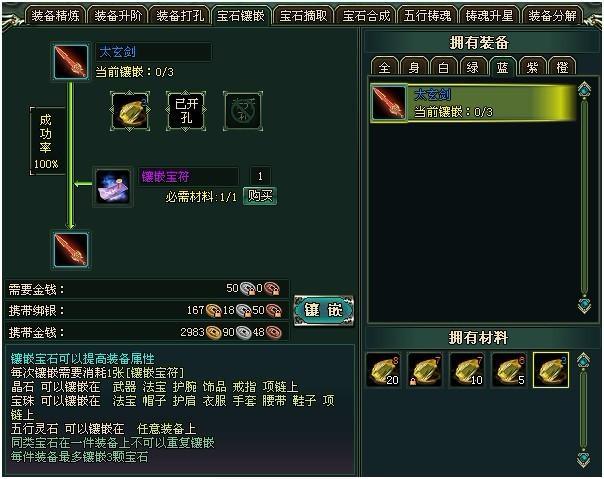The image size is (604, 479).
Task: Click the equipment list scroll-down arrow
Action: pyautogui.click(x=584, y=306)
